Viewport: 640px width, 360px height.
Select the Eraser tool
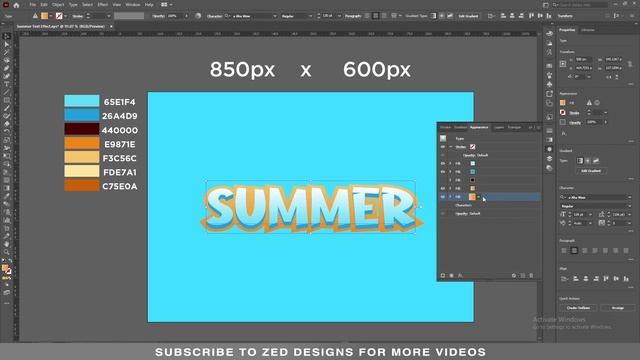point(7,124)
